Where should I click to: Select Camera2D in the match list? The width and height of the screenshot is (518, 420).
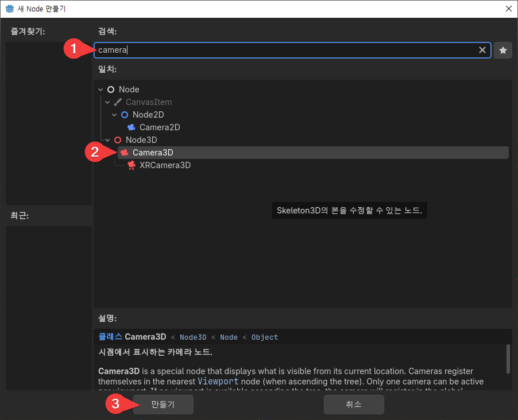(160, 127)
